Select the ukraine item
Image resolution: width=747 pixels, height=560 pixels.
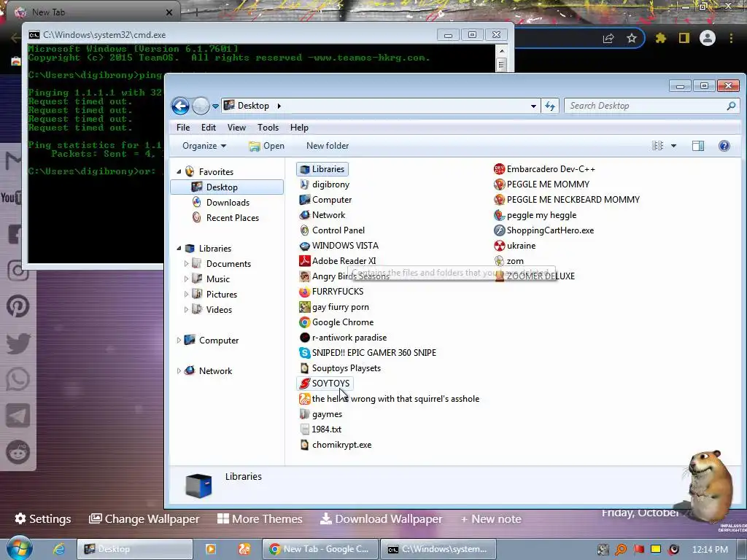pos(515,246)
